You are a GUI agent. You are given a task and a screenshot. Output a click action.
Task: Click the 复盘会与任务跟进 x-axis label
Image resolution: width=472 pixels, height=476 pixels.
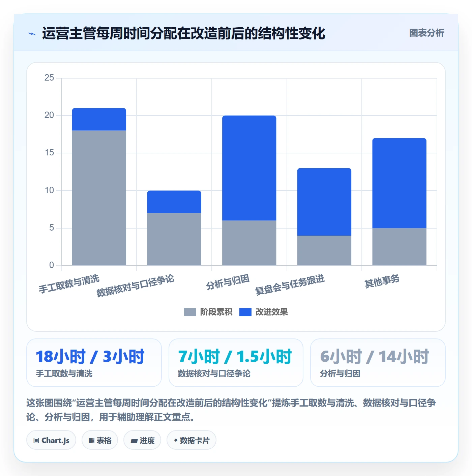pos(290,285)
